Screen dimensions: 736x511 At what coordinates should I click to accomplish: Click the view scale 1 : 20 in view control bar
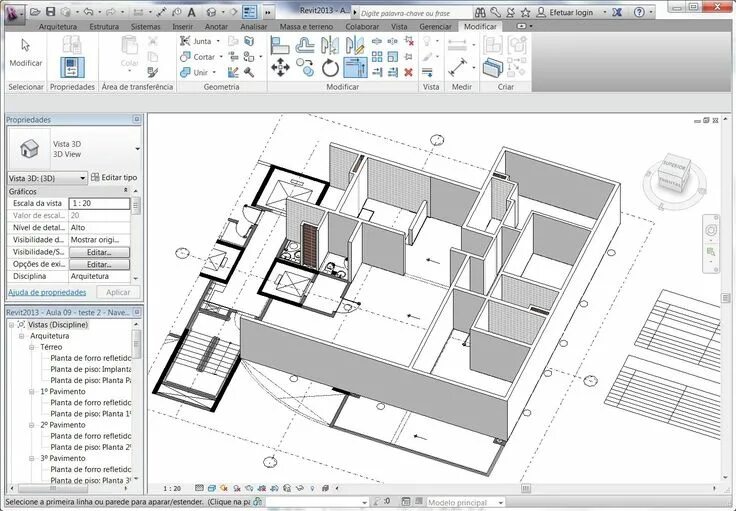[172, 488]
